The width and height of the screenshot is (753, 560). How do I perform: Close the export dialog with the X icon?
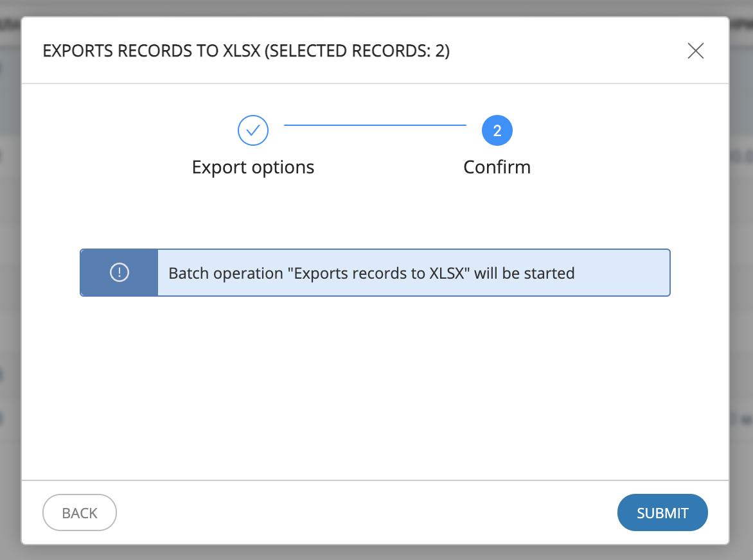[695, 51]
